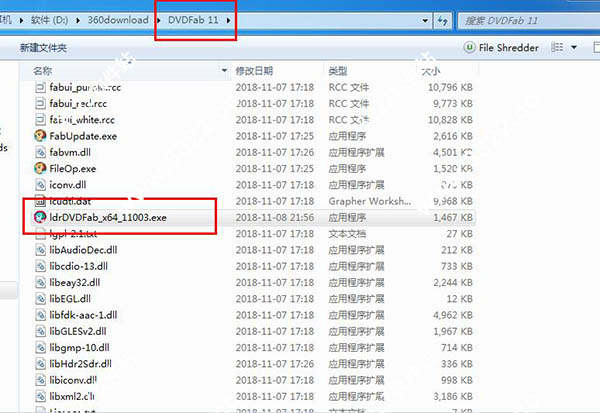Sort by the 大小 column header
The width and height of the screenshot is (600, 413).
point(430,71)
